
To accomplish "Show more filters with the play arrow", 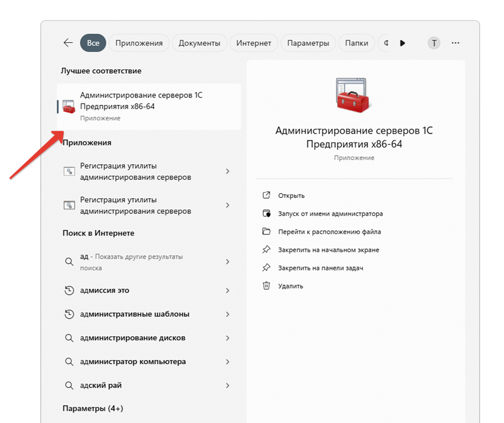I will pyautogui.click(x=403, y=43).
